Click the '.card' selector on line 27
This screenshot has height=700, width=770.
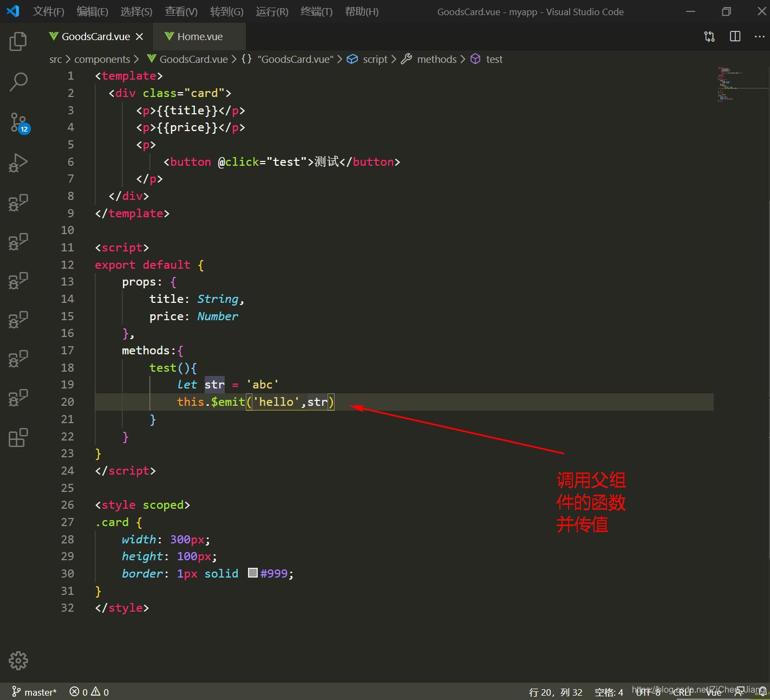112,522
